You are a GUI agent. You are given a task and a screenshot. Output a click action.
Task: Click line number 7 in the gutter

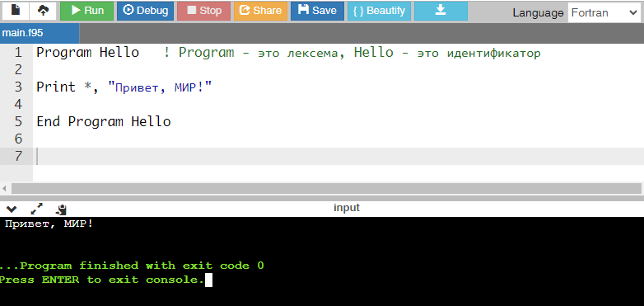coord(18,156)
